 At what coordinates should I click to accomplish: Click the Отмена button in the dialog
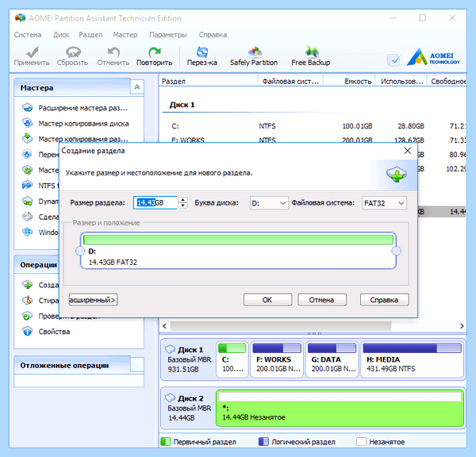tap(322, 300)
